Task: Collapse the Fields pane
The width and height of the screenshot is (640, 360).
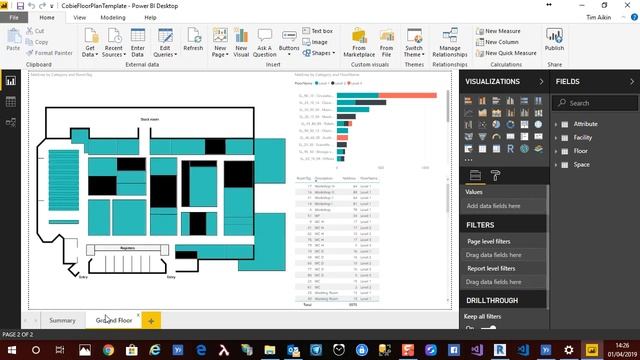Action: [632, 82]
